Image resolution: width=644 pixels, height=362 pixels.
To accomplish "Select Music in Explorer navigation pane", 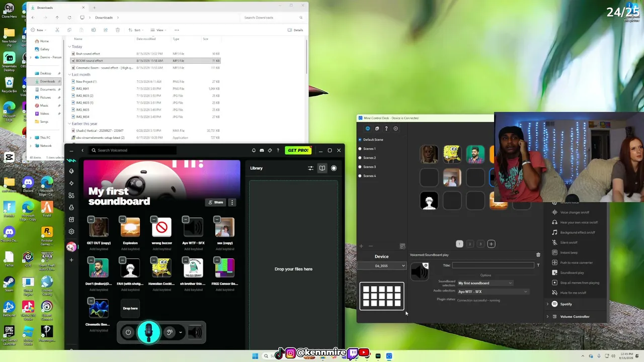I will pos(44,106).
